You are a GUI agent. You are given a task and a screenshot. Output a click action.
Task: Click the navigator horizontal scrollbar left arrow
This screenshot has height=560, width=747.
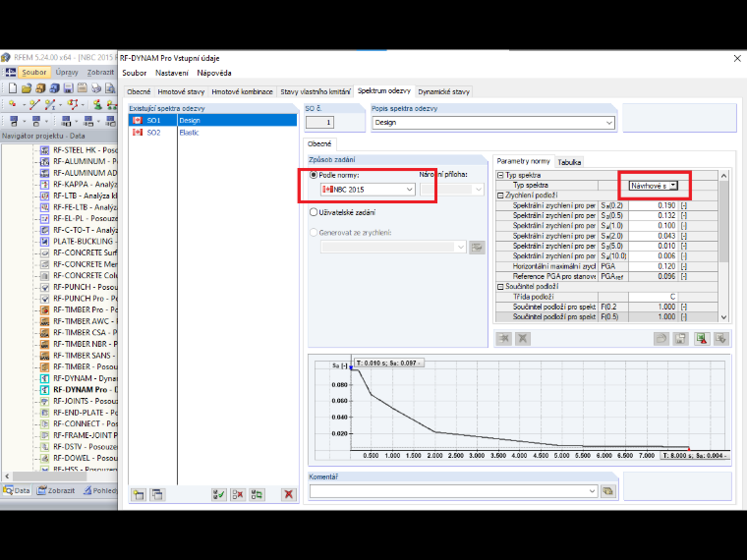[x=7, y=476]
